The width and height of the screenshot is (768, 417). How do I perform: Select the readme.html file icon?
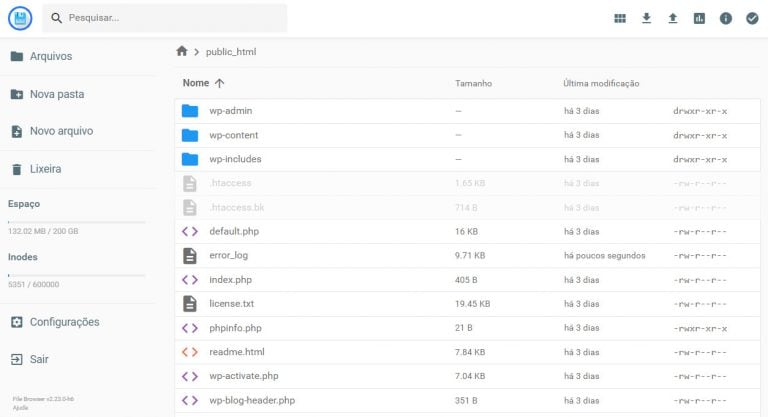pos(190,352)
